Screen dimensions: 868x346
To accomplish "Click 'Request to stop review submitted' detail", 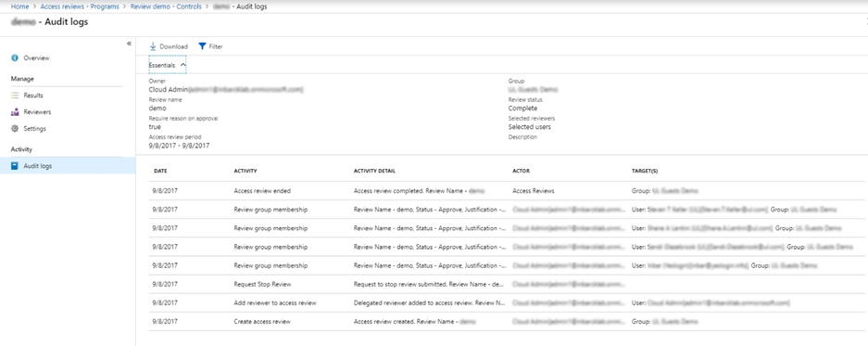I will 429,284.
